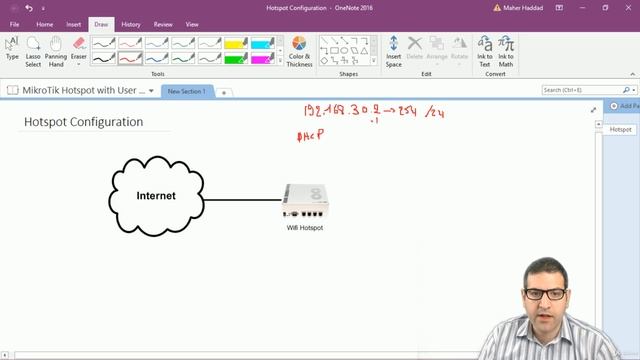
Task: Add a new section with plus tab
Action: point(224,93)
